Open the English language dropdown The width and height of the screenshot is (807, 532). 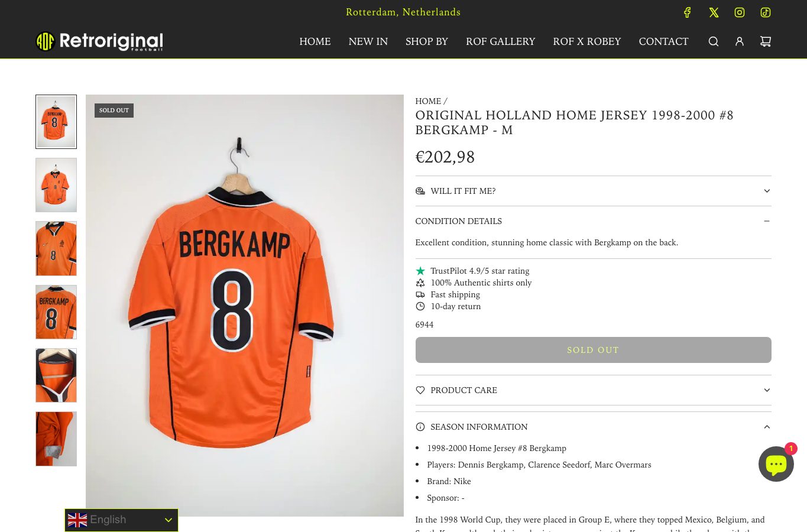coord(121,520)
